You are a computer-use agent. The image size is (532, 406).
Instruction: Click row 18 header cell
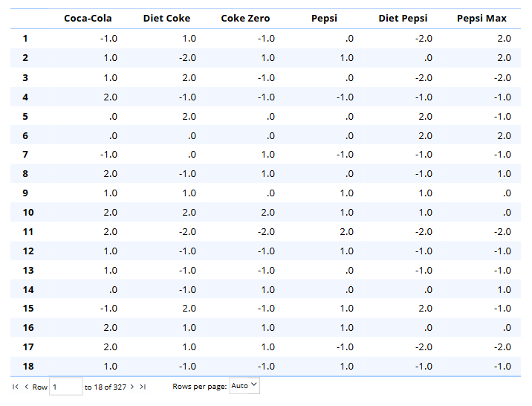click(x=27, y=367)
